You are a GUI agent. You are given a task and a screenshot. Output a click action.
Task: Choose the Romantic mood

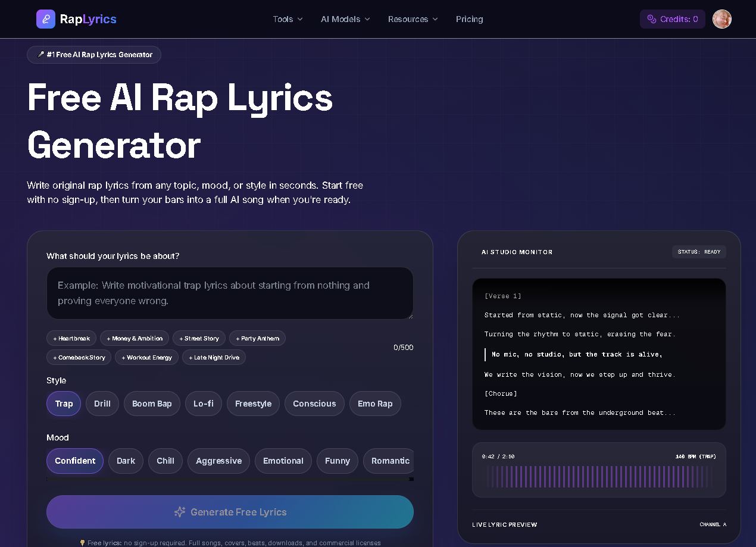(389, 461)
